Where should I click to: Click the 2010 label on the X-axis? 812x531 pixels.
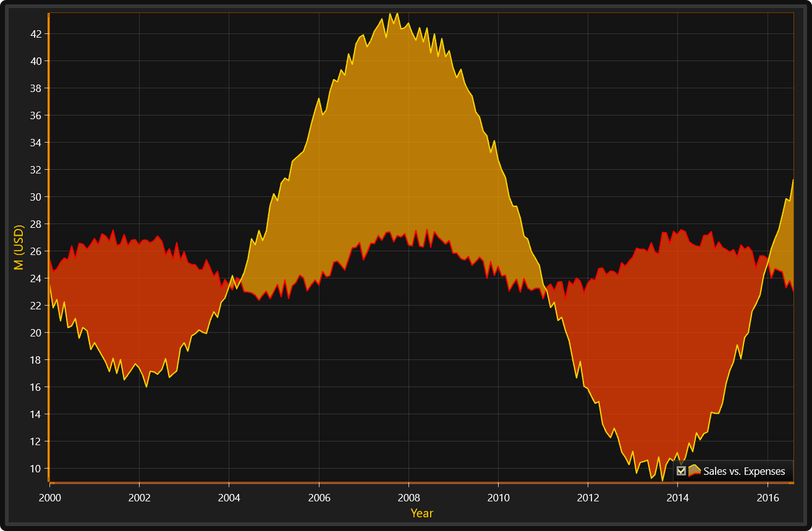[498, 498]
